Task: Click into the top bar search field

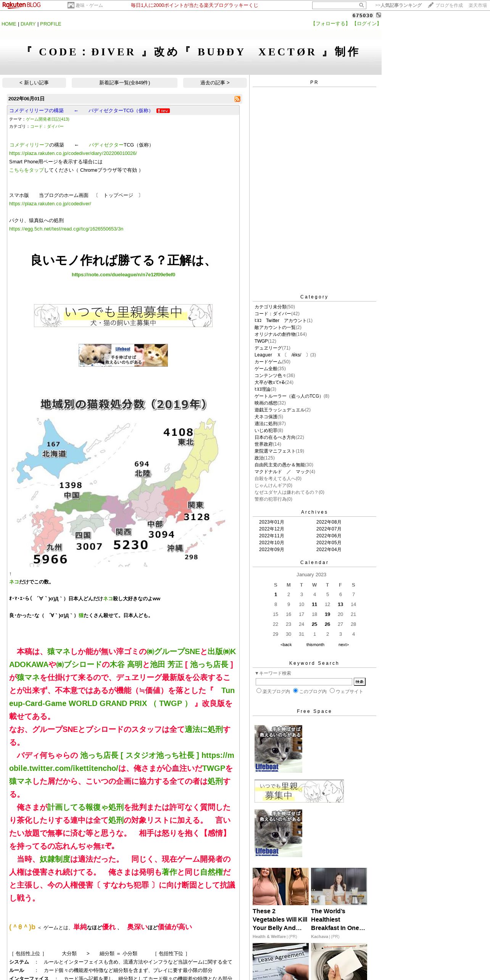Action: tap(335, 5)
